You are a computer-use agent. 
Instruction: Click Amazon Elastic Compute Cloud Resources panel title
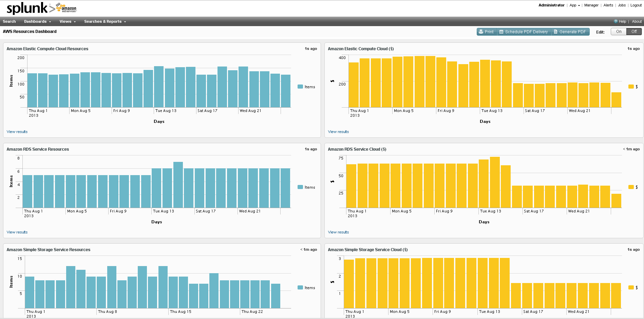pyautogui.click(x=48, y=49)
